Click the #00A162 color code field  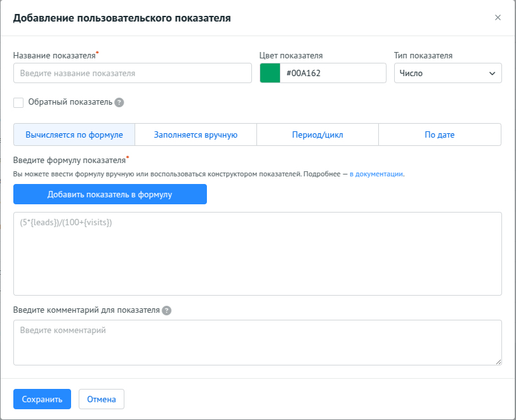click(333, 74)
